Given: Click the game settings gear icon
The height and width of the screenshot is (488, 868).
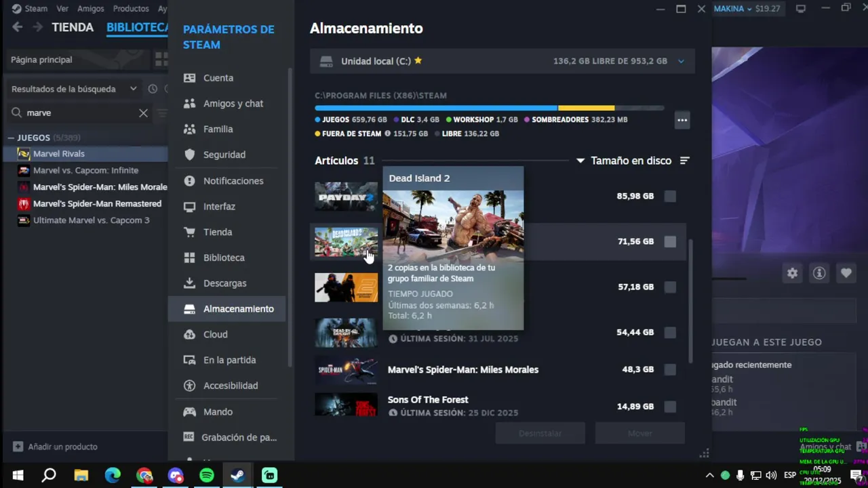Looking at the screenshot, I should (x=792, y=273).
